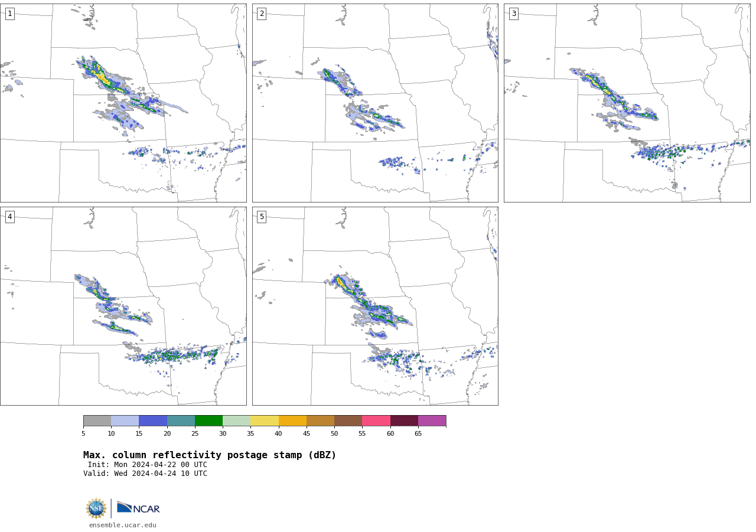Open ensemble member 2 reflectivity map
The width and height of the screenshot is (756, 532).
[x=375, y=103]
